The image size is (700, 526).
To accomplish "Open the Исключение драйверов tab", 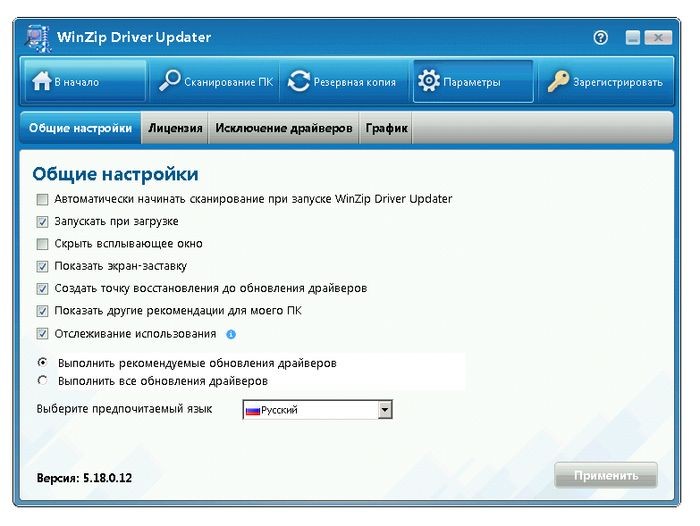I will click(x=284, y=128).
